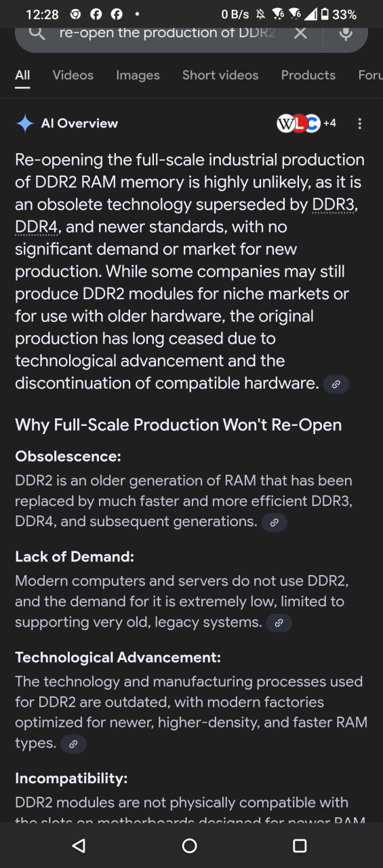
Task: Open recent apps with square button
Action: 300,846
